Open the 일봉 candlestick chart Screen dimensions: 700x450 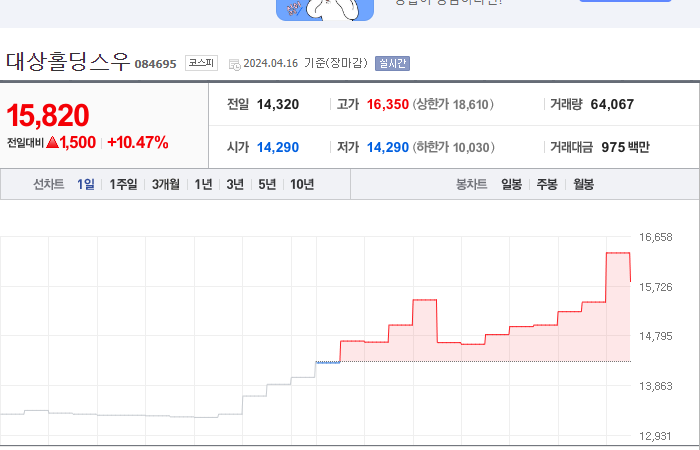click(511, 184)
